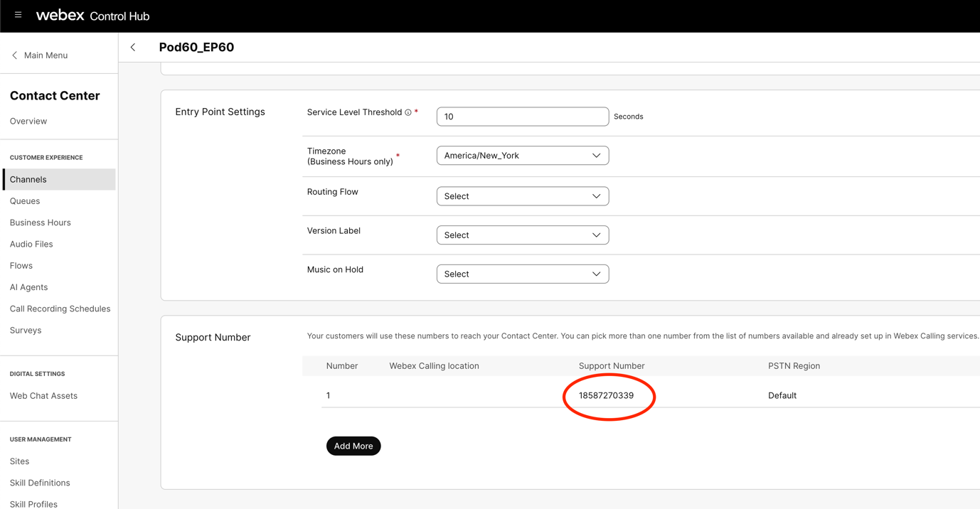Return to Main Menu
The image size is (980, 509).
click(x=39, y=55)
